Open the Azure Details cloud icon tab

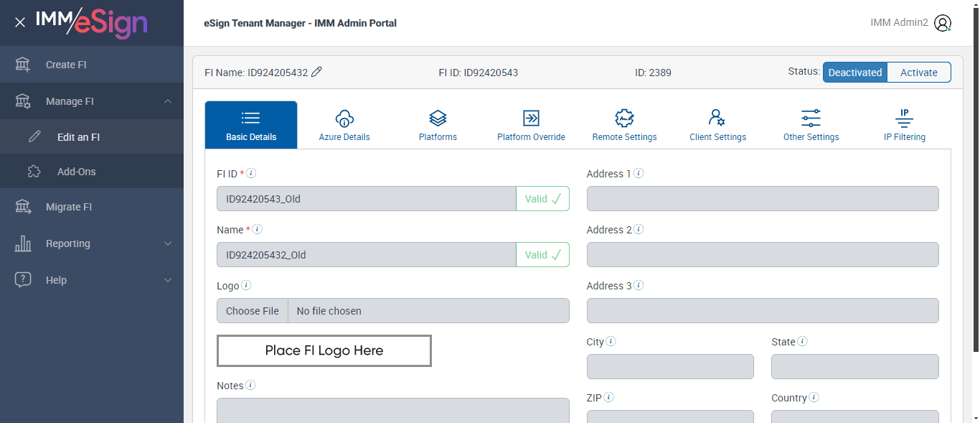pos(344,125)
